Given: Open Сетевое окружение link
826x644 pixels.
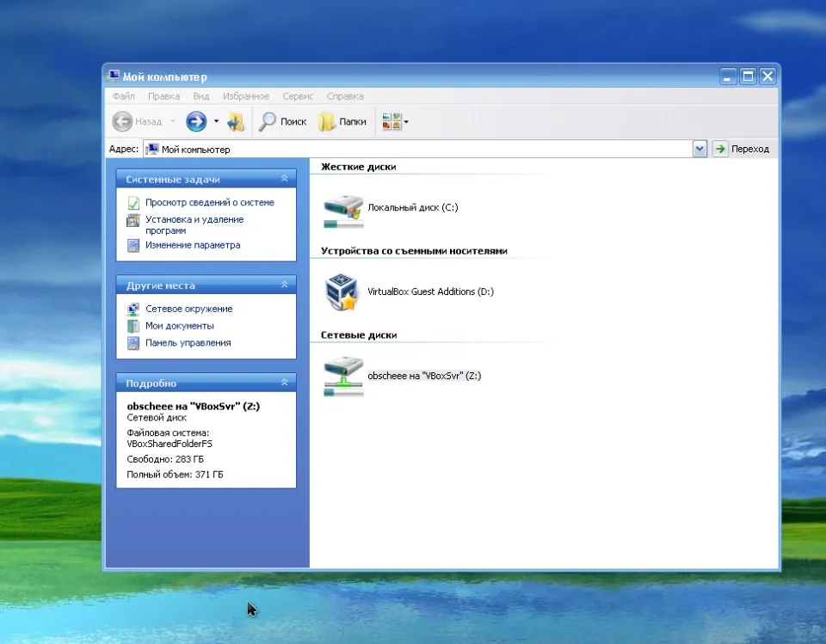Looking at the screenshot, I should tap(188, 309).
